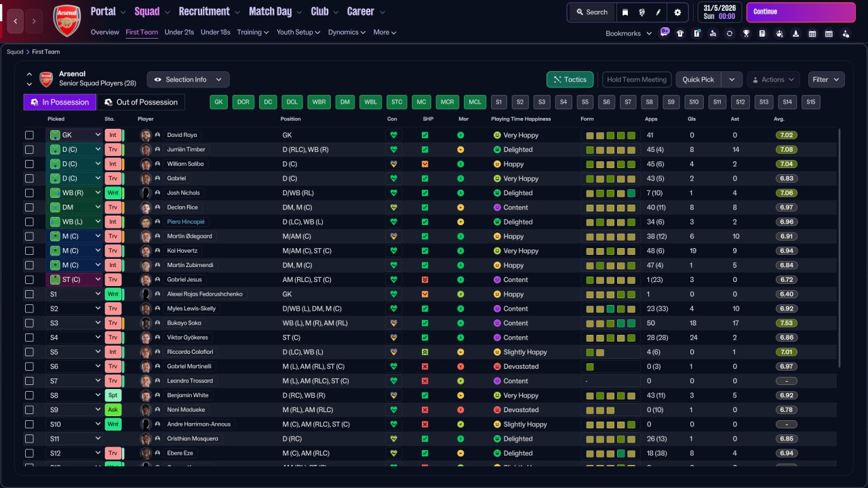Switch to Out of Possession tab
Image resolution: width=868 pixels, height=488 pixels.
[141, 102]
